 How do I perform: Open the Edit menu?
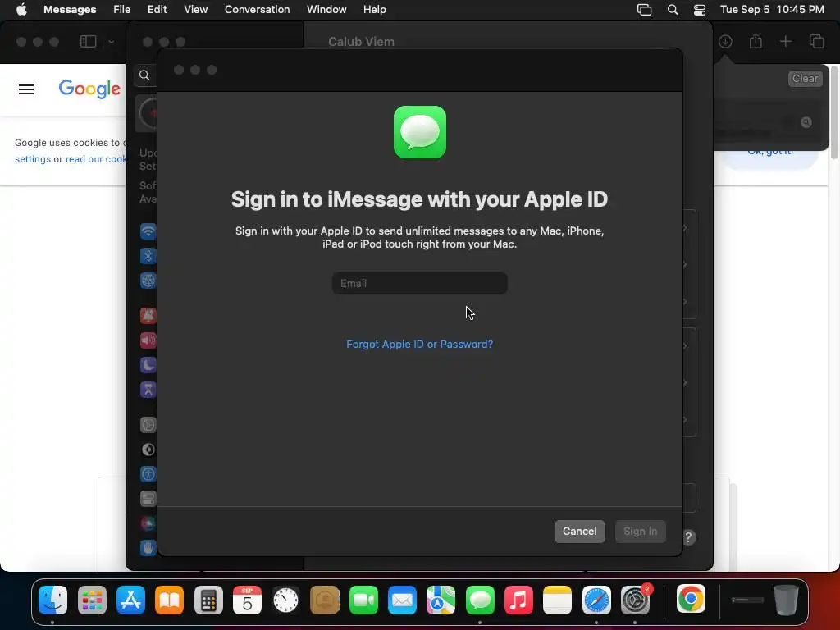[x=157, y=10]
